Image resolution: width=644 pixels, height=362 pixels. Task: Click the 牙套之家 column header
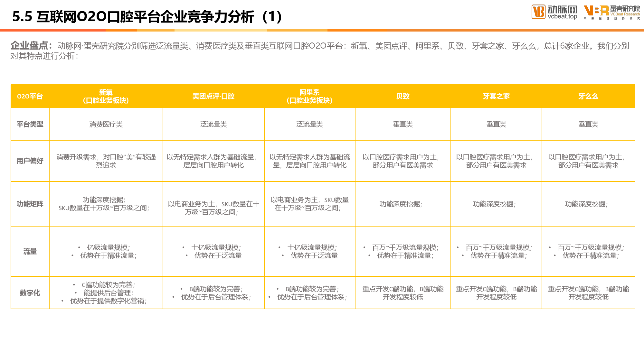point(496,96)
